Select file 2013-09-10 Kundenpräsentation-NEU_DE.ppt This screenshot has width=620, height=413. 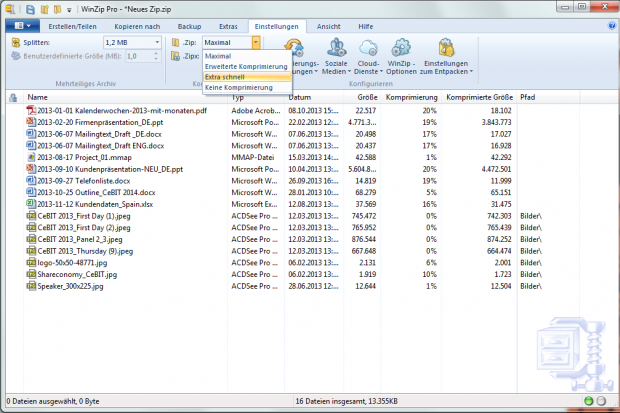click(110, 169)
